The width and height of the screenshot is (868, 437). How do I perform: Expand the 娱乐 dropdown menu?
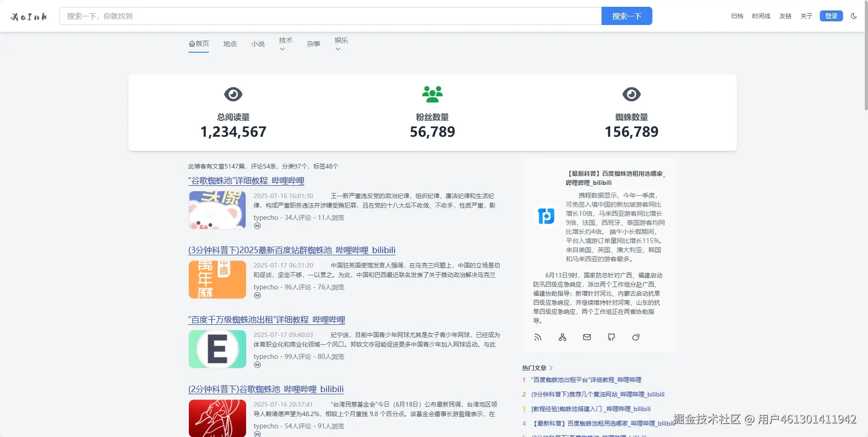[x=341, y=44]
